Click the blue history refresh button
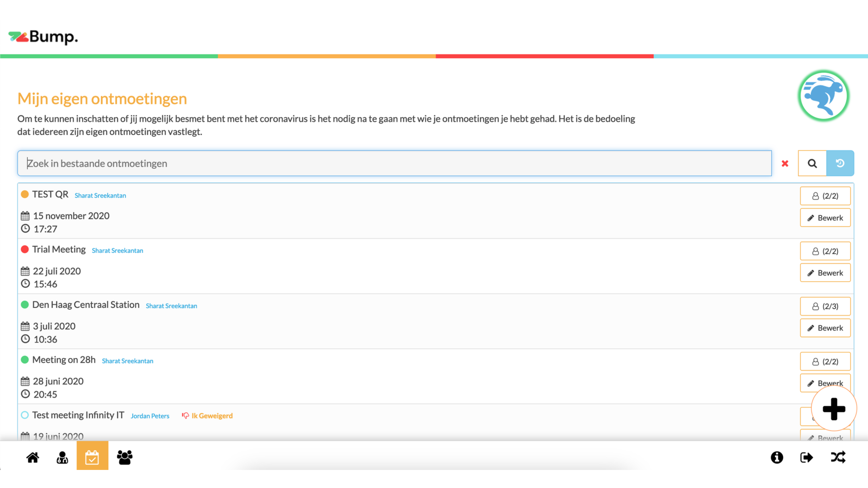The height and width of the screenshot is (488, 868). point(840,163)
